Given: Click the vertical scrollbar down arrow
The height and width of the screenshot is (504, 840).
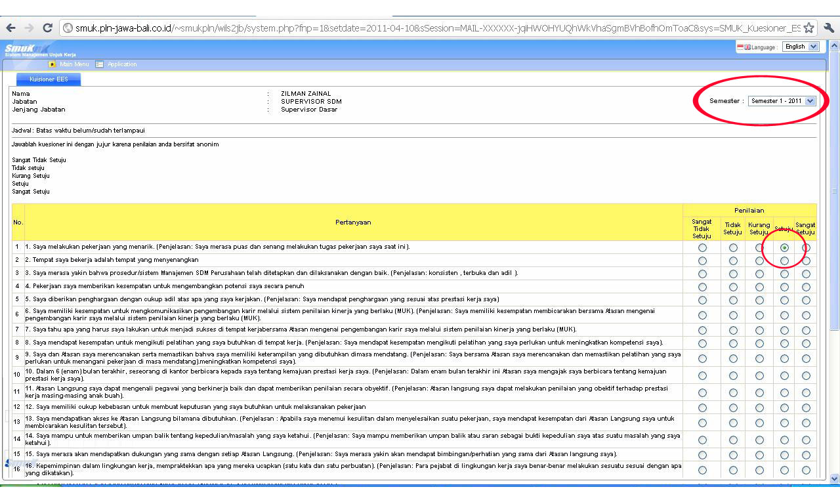Looking at the screenshot, I should click(x=834, y=478).
